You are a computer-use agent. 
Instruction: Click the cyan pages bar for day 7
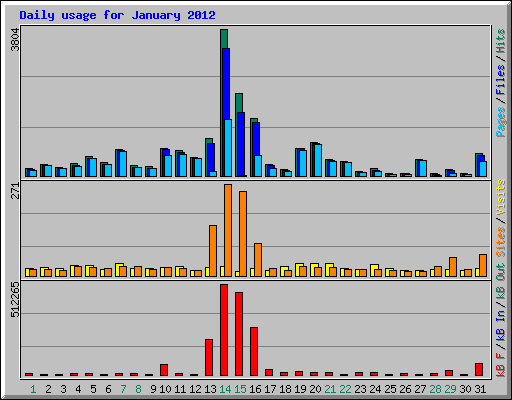(x=123, y=164)
